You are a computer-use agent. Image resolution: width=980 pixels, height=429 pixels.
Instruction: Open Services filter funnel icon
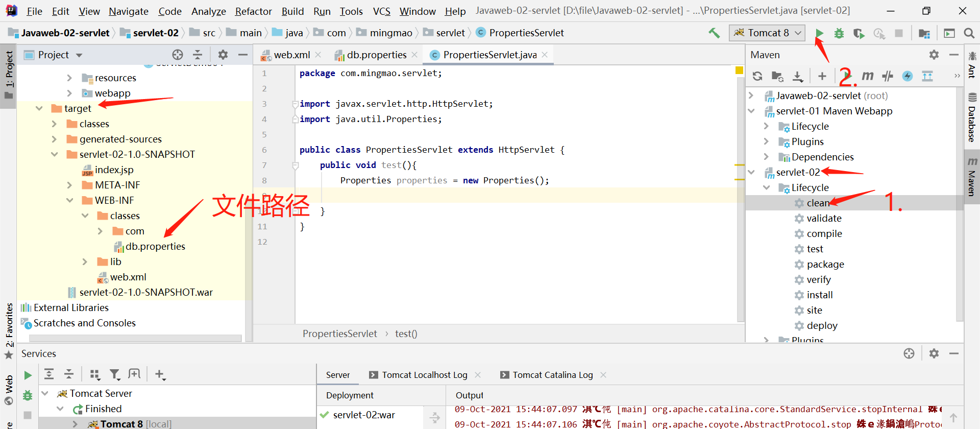click(115, 374)
